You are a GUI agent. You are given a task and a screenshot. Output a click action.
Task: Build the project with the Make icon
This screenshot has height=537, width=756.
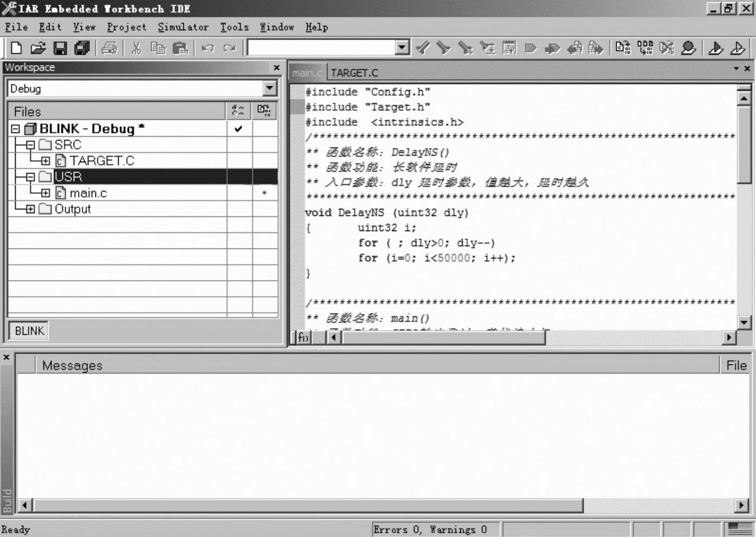pyautogui.click(x=645, y=48)
